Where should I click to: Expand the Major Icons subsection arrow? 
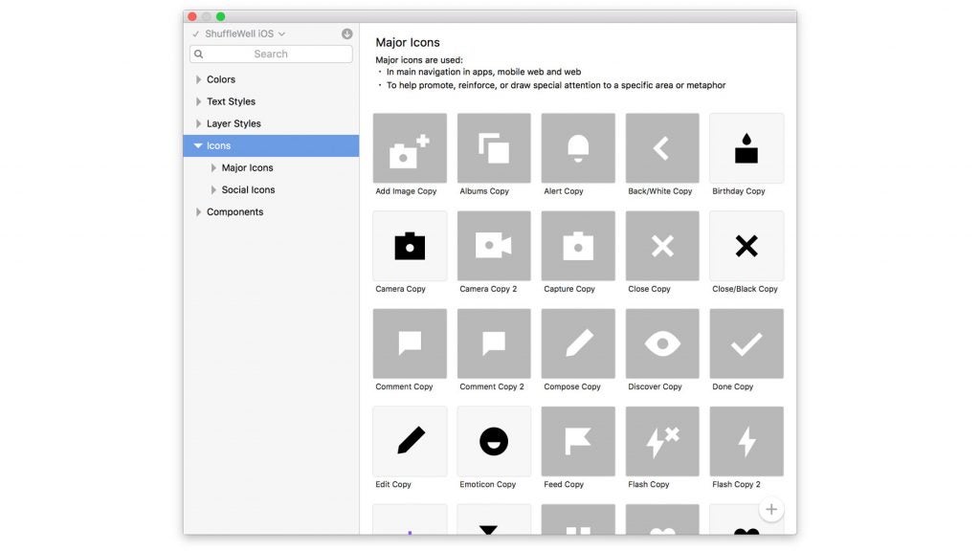pos(213,168)
